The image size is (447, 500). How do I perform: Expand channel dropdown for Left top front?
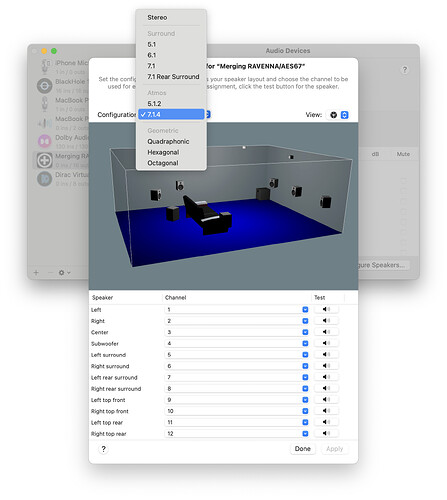pyautogui.click(x=305, y=400)
